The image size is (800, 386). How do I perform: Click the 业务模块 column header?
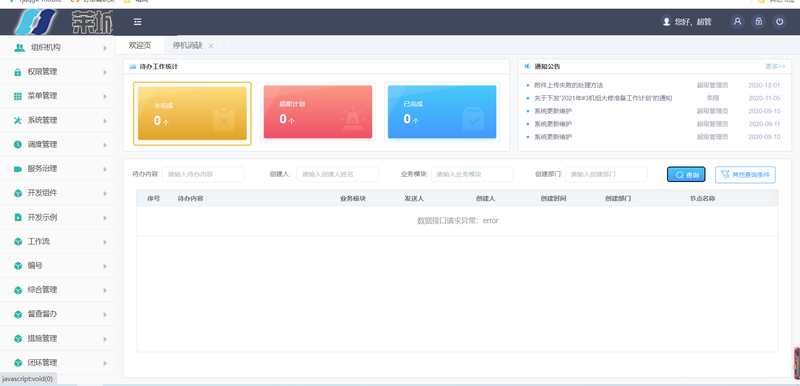[353, 198]
